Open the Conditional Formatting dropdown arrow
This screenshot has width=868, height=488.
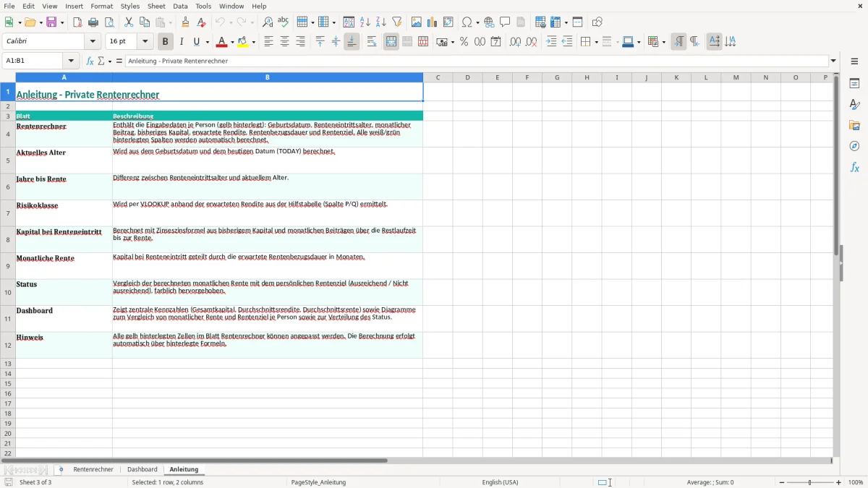(663, 42)
